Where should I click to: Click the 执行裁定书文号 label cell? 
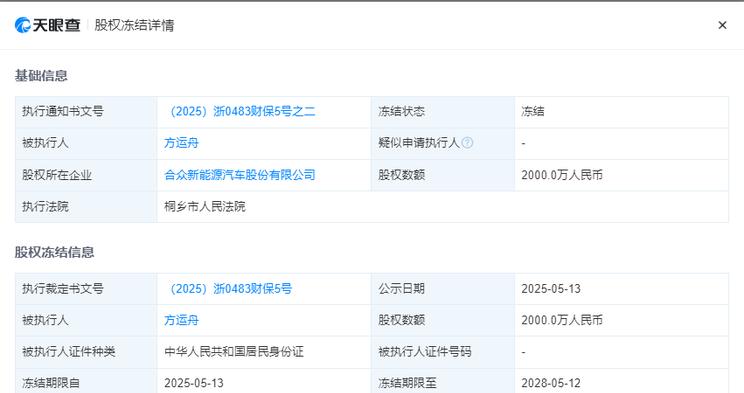(x=86, y=289)
